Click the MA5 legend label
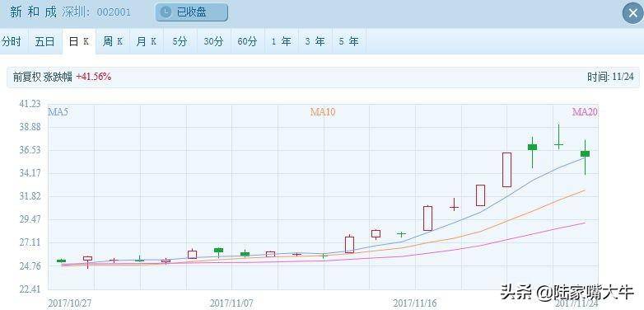 pos(58,112)
